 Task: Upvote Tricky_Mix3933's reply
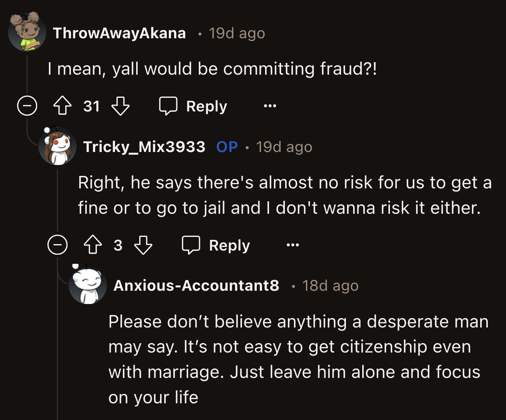(x=94, y=245)
